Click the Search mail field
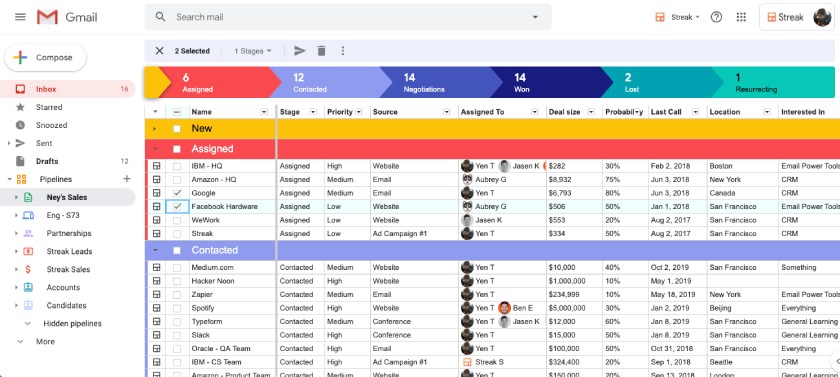Image resolution: width=840 pixels, height=377 pixels. 348,17
